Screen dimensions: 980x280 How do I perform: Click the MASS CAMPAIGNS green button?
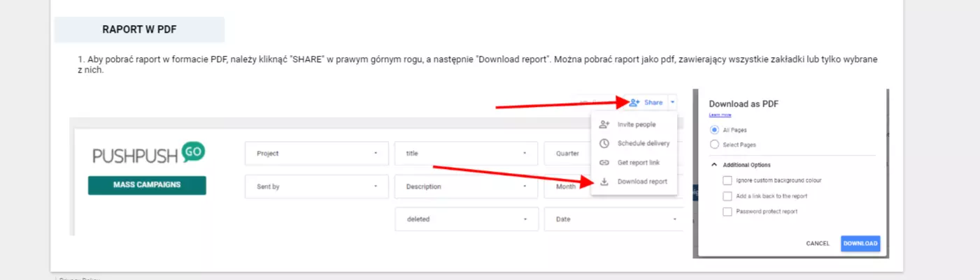tap(147, 185)
